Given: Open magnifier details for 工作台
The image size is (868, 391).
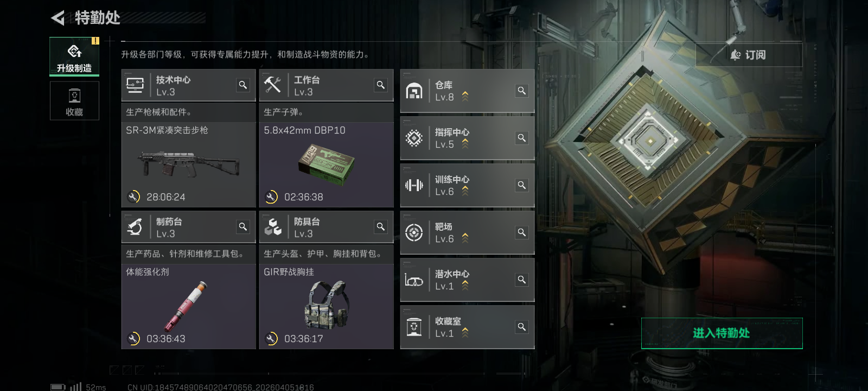Looking at the screenshot, I should pos(381,85).
